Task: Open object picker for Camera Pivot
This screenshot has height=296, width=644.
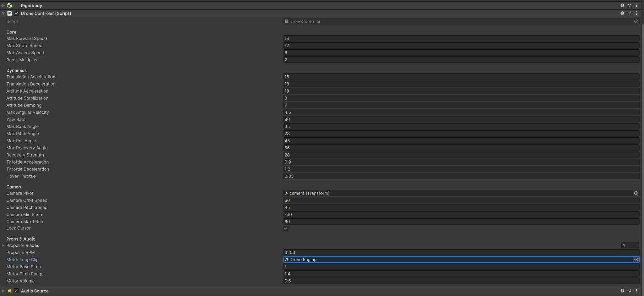Action: click(x=636, y=193)
